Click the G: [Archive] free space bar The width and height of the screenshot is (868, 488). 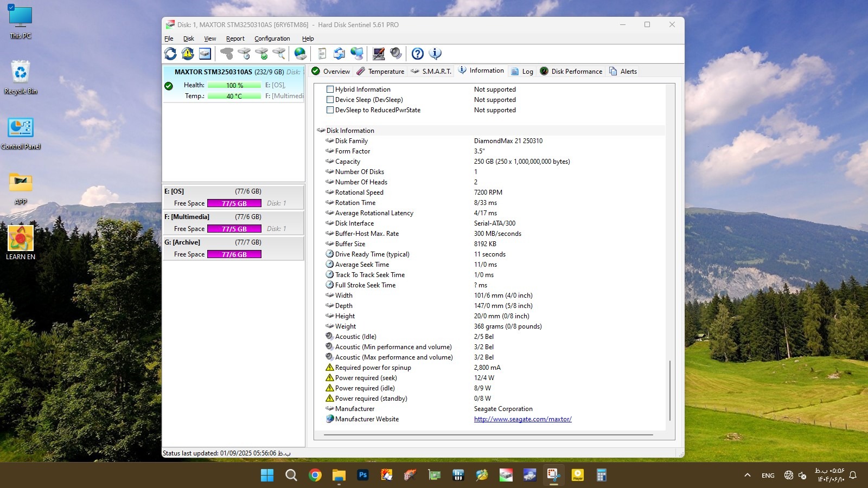[234, 254]
